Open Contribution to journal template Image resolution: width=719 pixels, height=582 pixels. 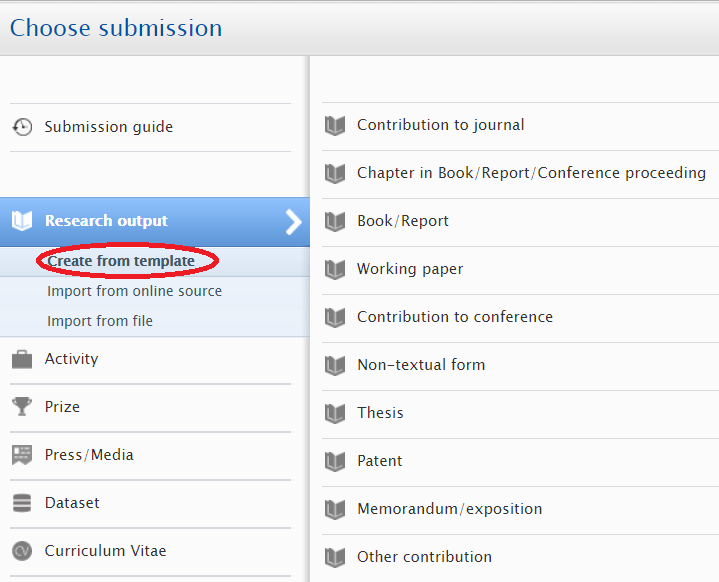tap(440, 125)
